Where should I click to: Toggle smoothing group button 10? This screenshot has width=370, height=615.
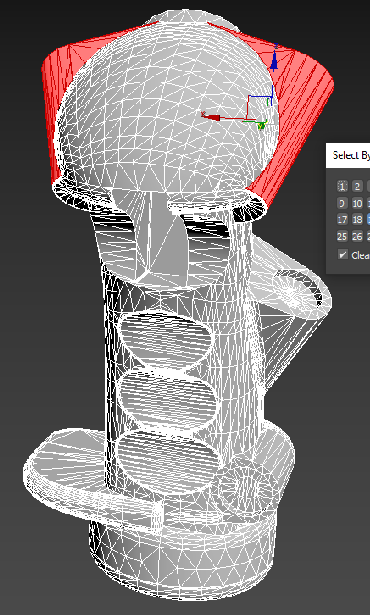coord(357,203)
